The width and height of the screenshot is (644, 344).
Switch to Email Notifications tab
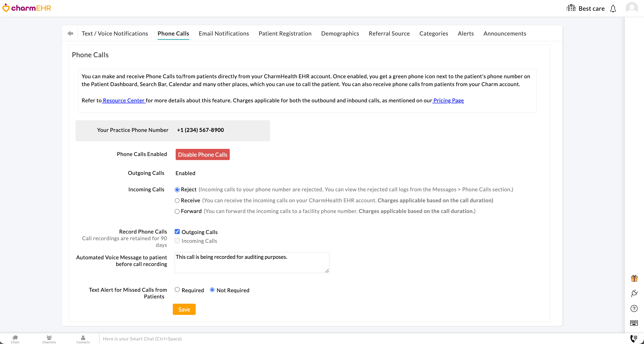[x=224, y=34]
